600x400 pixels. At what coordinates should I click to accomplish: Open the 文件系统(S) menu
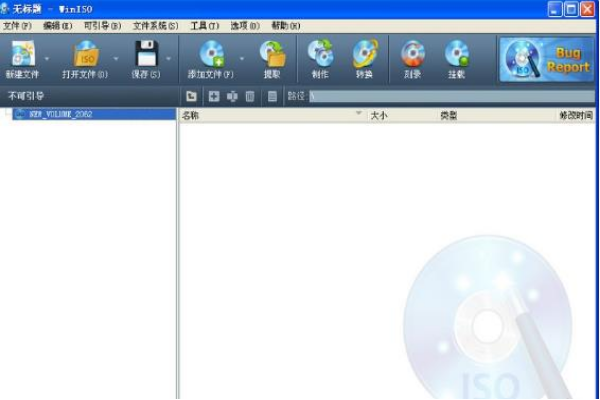[155, 26]
